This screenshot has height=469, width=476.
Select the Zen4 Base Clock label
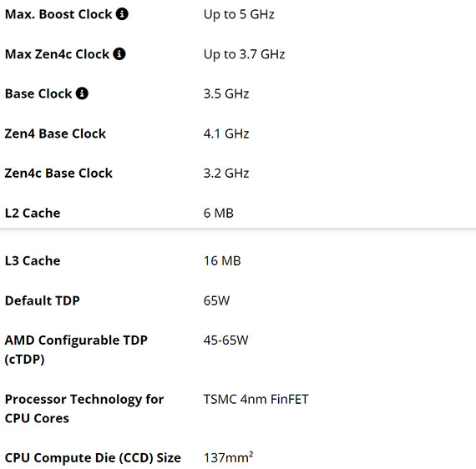pos(55,134)
